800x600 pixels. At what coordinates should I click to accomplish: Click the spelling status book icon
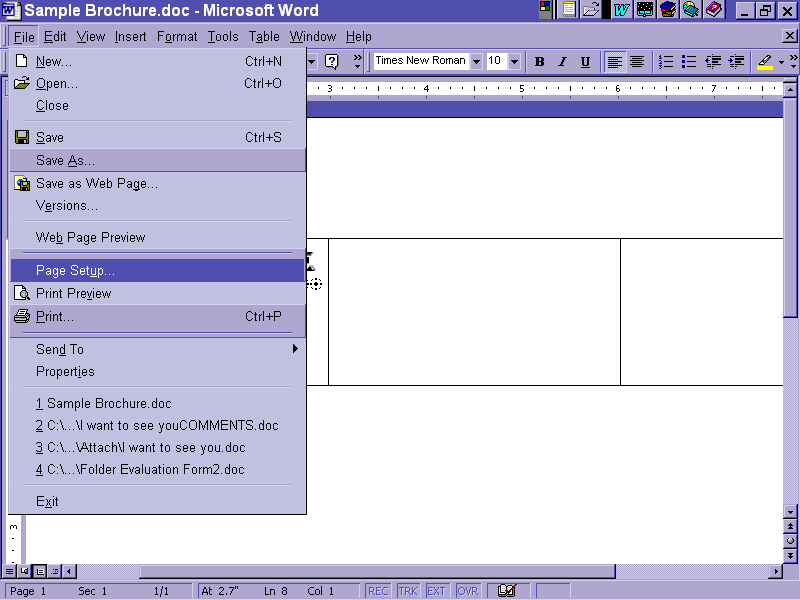click(507, 591)
